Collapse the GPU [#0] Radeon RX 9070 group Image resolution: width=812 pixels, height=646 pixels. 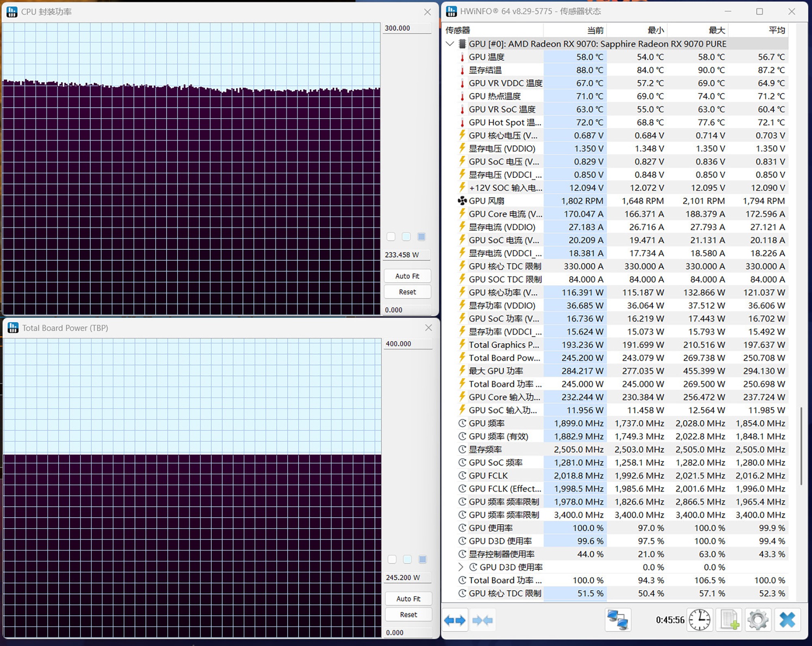tap(450, 44)
